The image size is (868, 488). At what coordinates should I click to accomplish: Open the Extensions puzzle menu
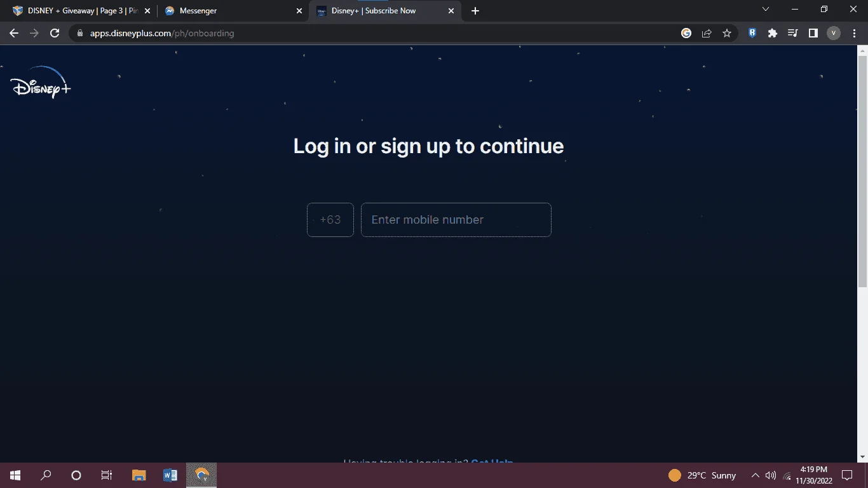(x=773, y=33)
